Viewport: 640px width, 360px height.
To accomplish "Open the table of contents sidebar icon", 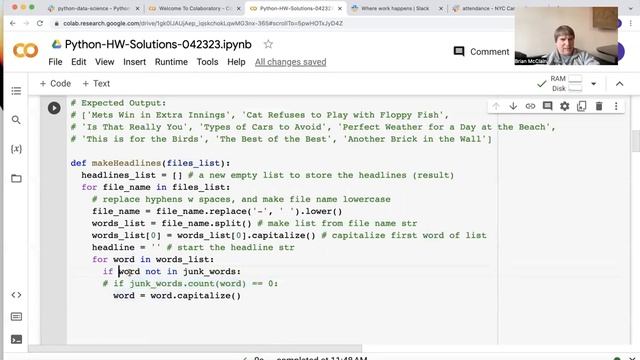I will [x=16, y=91].
